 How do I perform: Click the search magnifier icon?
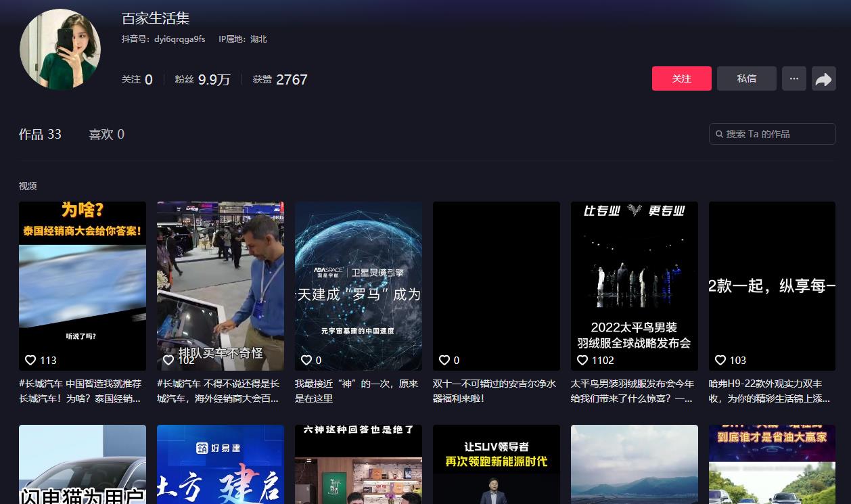[x=719, y=134]
